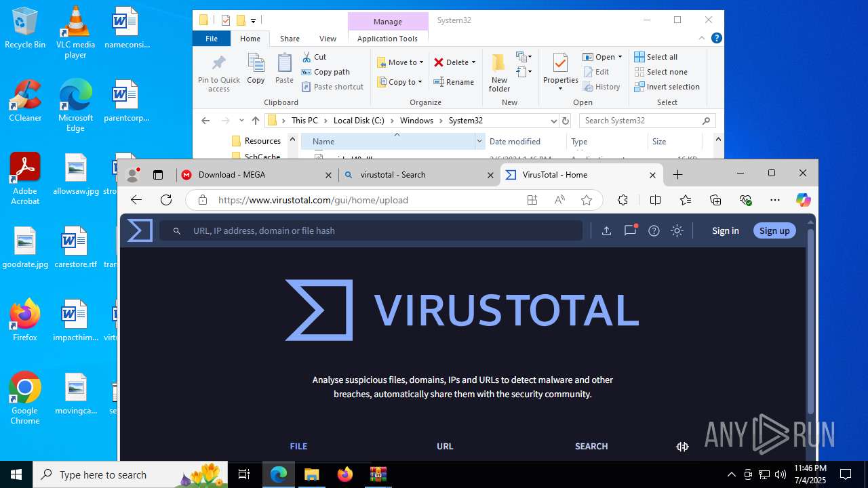Click Rename in Explorer ribbon
Image resolution: width=868 pixels, height=488 pixels.
[454, 82]
